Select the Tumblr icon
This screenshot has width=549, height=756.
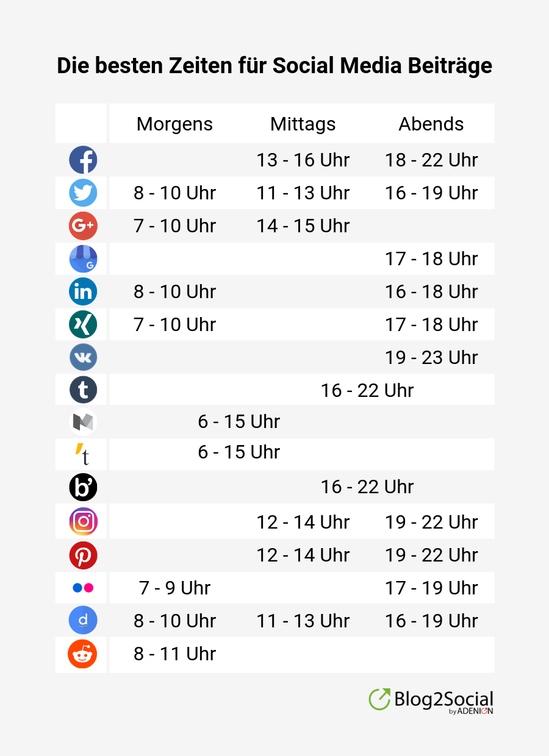tap(83, 390)
